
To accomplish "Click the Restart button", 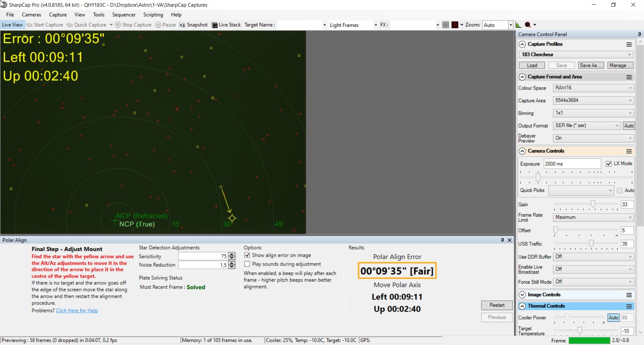I will [x=497, y=305].
